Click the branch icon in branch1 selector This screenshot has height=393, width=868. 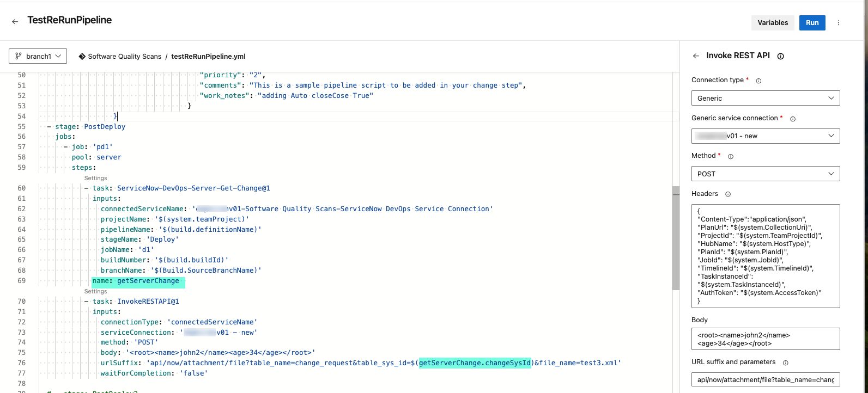pos(19,56)
